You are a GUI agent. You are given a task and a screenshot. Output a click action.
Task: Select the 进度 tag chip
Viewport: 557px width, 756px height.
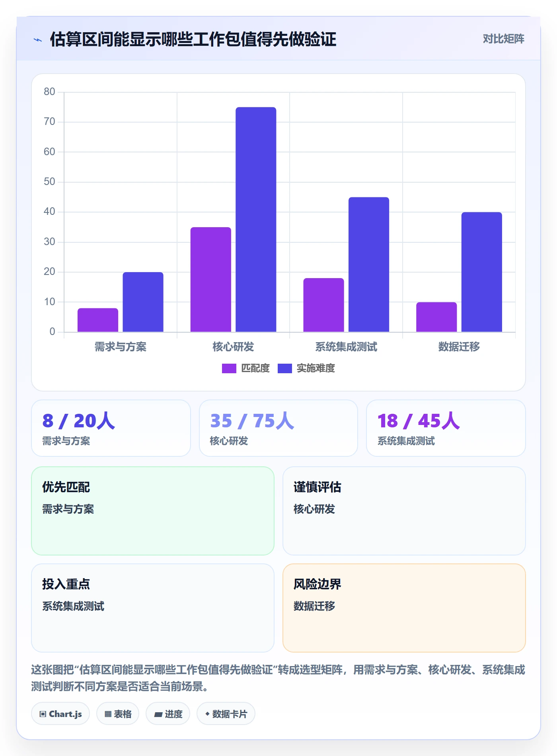(x=168, y=714)
